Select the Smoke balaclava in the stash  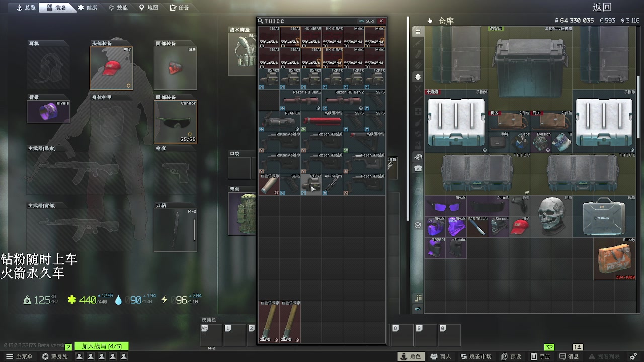coord(456,248)
